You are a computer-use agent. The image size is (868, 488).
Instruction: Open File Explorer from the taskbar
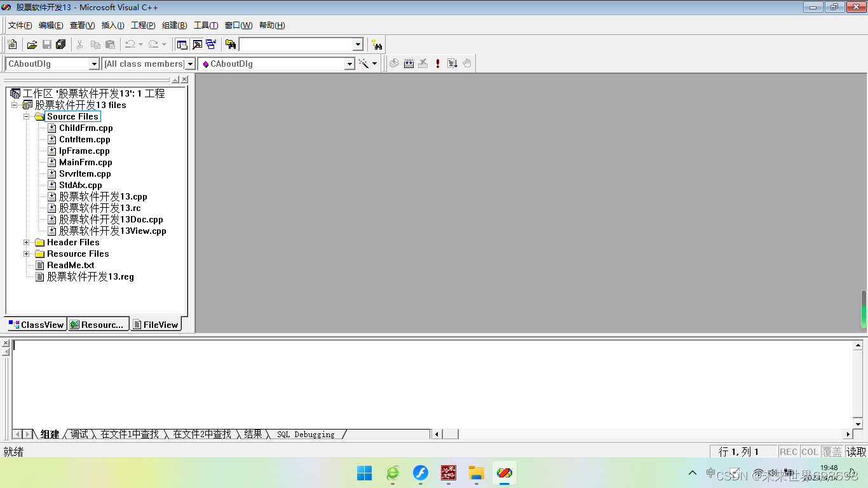tap(477, 473)
